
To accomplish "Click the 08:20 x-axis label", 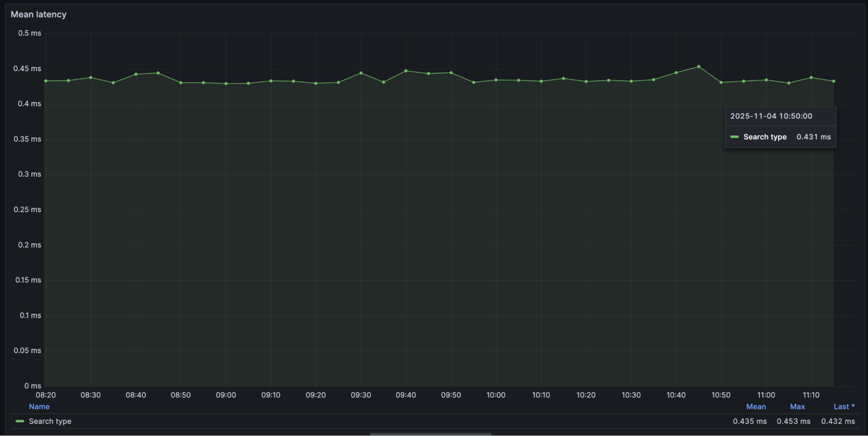I will [x=46, y=395].
